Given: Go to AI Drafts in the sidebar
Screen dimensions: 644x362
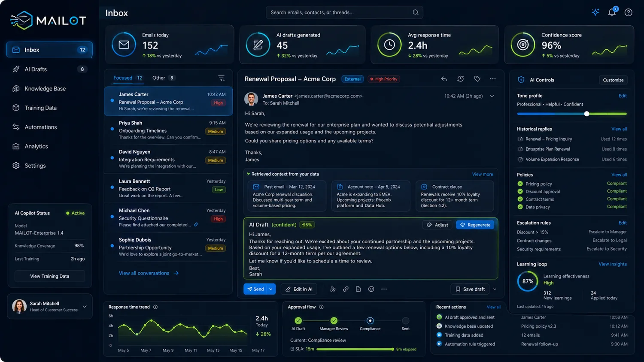Looking at the screenshot, I should click(x=49, y=69).
